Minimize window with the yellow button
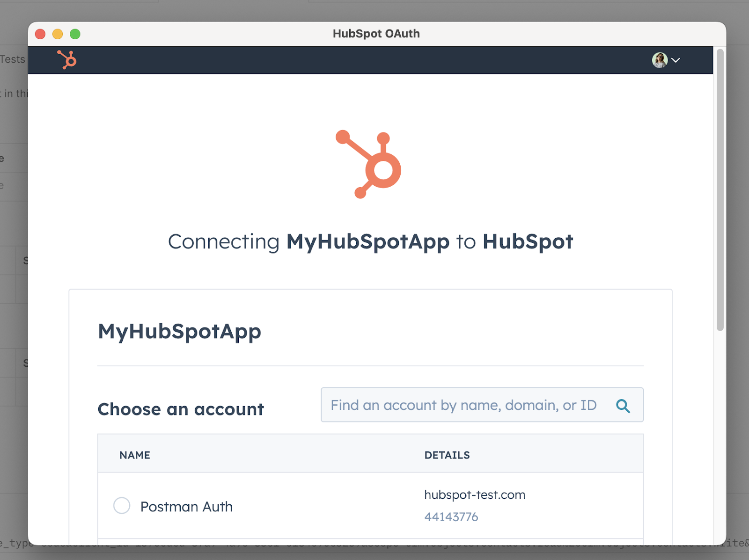Viewport: 749px width, 560px height. click(x=58, y=34)
